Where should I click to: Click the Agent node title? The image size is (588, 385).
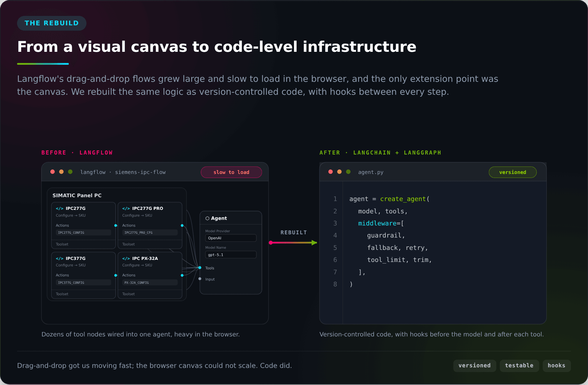click(x=219, y=218)
